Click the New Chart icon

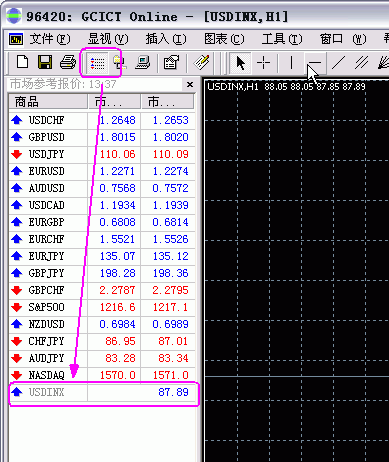(x=22, y=62)
